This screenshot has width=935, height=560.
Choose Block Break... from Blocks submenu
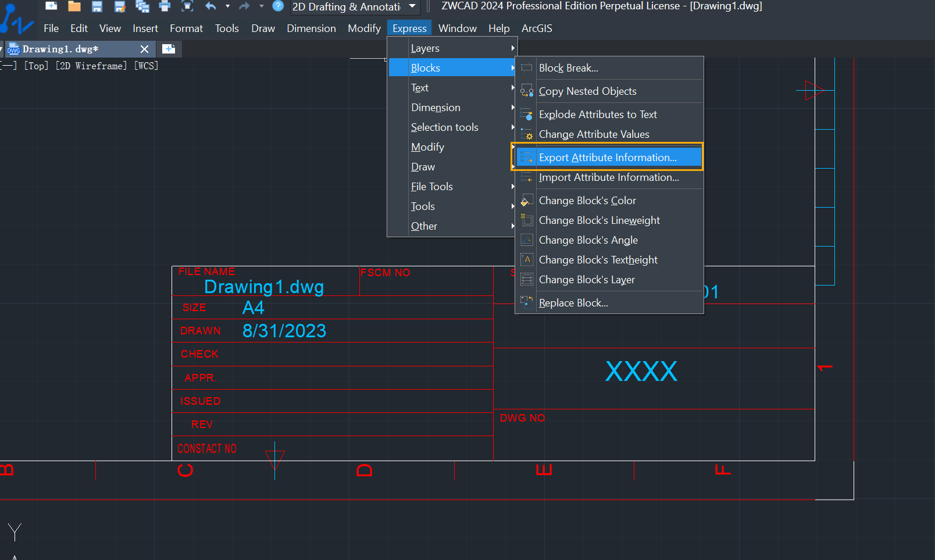coord(609,68)
